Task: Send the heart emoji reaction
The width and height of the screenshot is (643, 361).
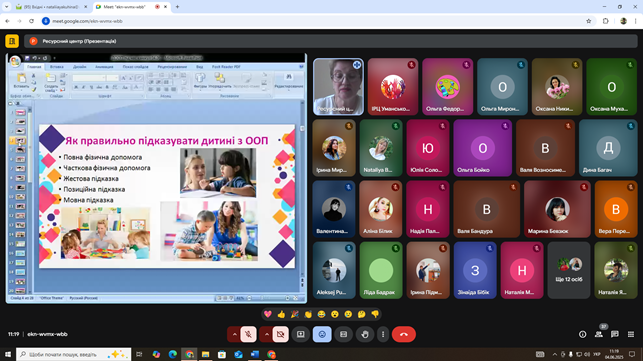Action: [268, 314]
